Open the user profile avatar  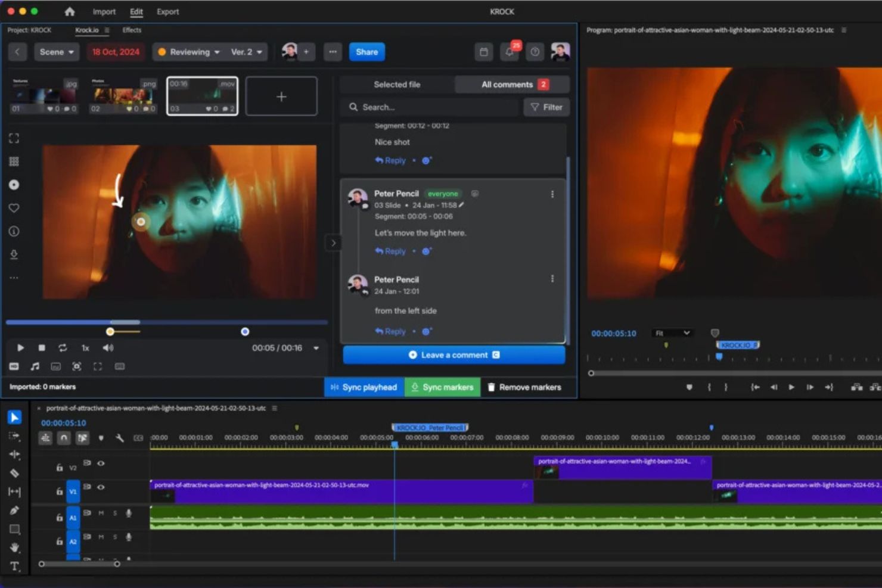(x=560, y=52)
